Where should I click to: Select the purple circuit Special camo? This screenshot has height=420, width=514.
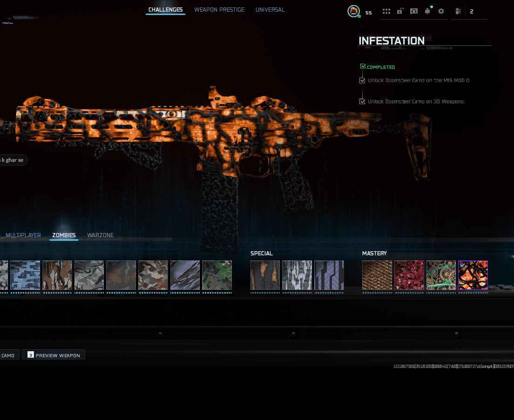[x=329, y=275]
